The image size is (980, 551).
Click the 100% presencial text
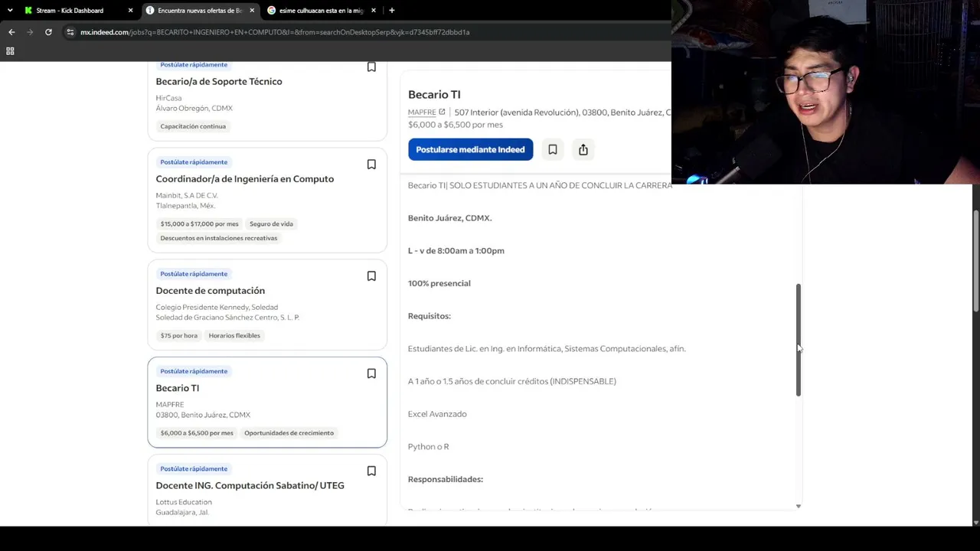click(x=439, y=283)
